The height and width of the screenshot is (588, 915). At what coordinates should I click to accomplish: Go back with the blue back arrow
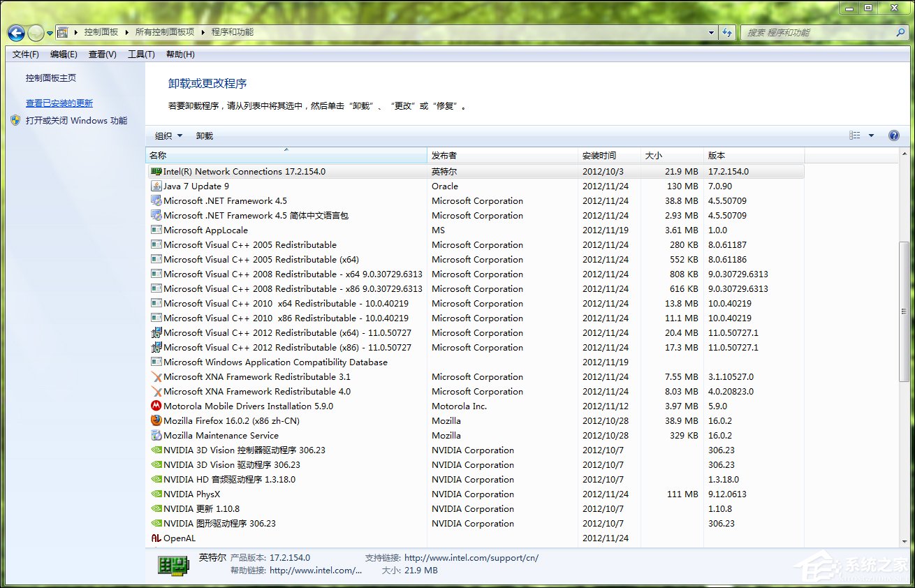click(16, 32)
